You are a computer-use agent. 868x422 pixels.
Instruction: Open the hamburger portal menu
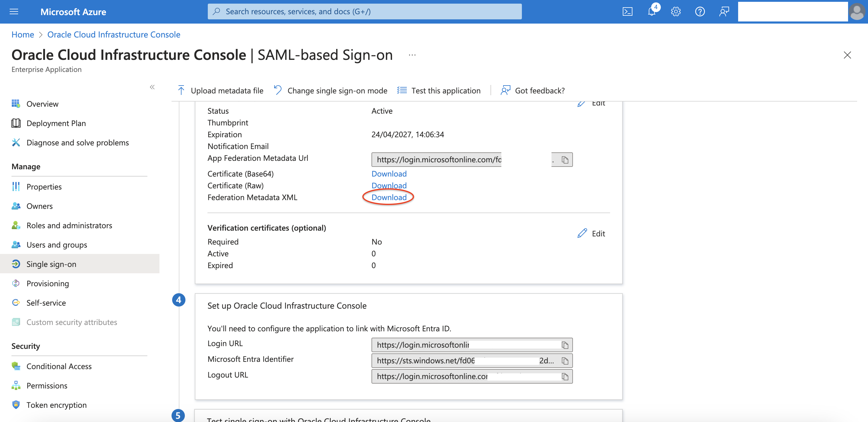(x=14, y=12)
